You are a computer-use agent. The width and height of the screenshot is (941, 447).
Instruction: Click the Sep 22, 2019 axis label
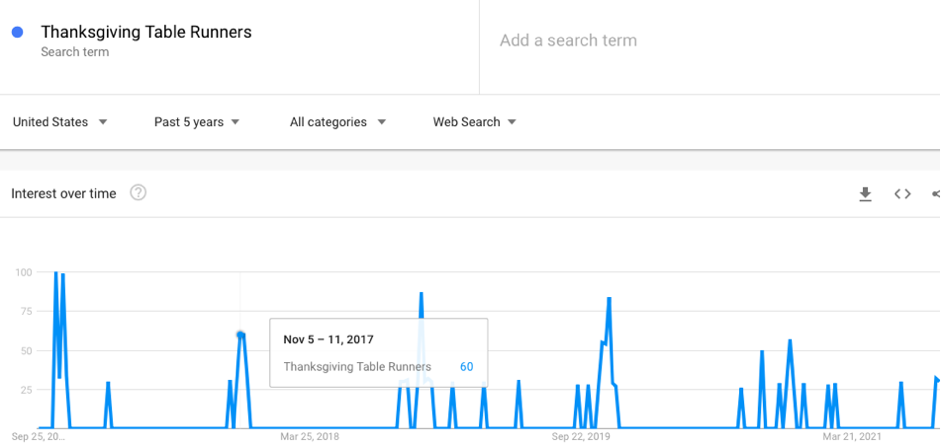tap(581, 437)
